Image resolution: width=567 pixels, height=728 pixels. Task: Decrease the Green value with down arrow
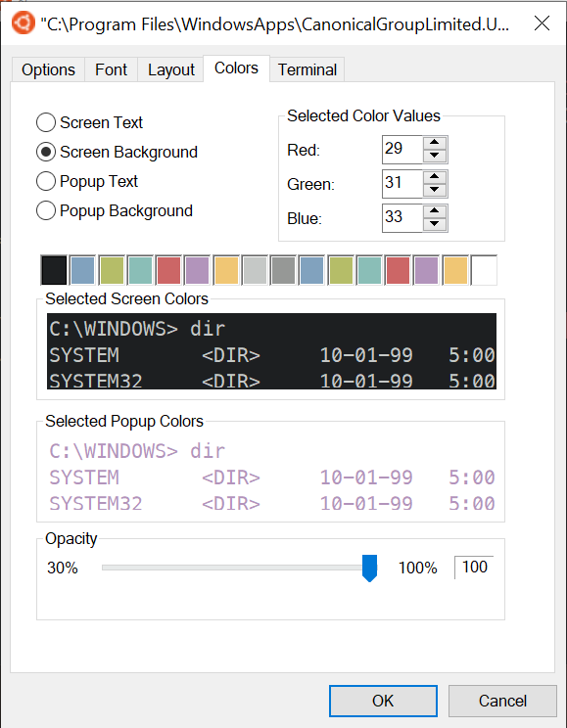(435, 189)
